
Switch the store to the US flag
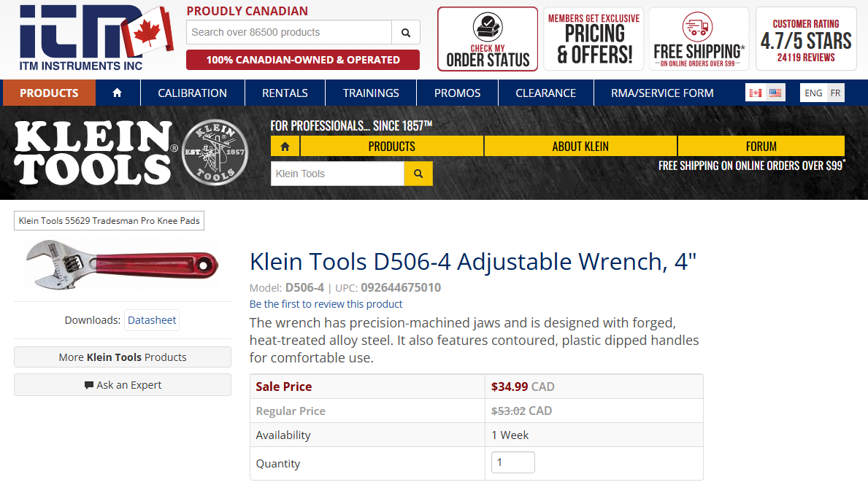[775, 92]
